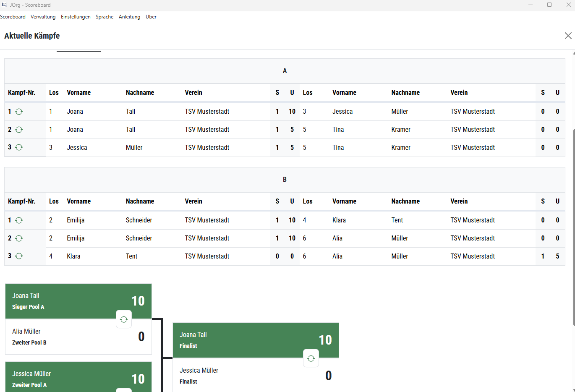The image size is (575, 392).
Task: Open the Einstellungen menu
Action: pyautogui.click(x=76, y=17)
